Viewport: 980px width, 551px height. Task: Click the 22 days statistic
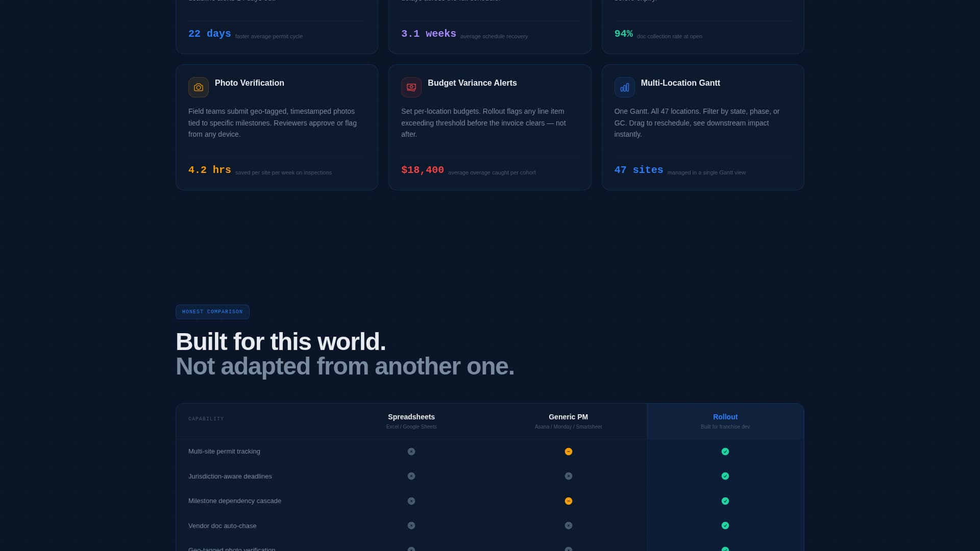[210, 34]
